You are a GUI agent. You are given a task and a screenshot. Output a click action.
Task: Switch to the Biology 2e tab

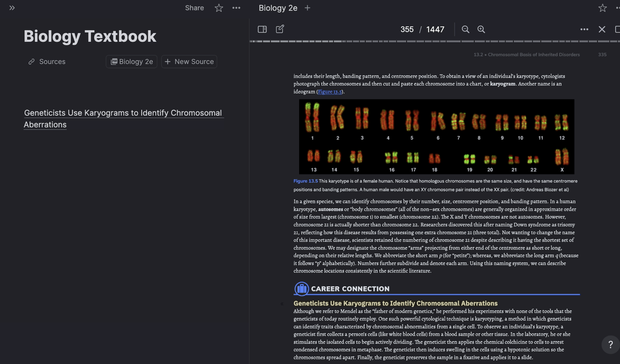click(278, 8)
